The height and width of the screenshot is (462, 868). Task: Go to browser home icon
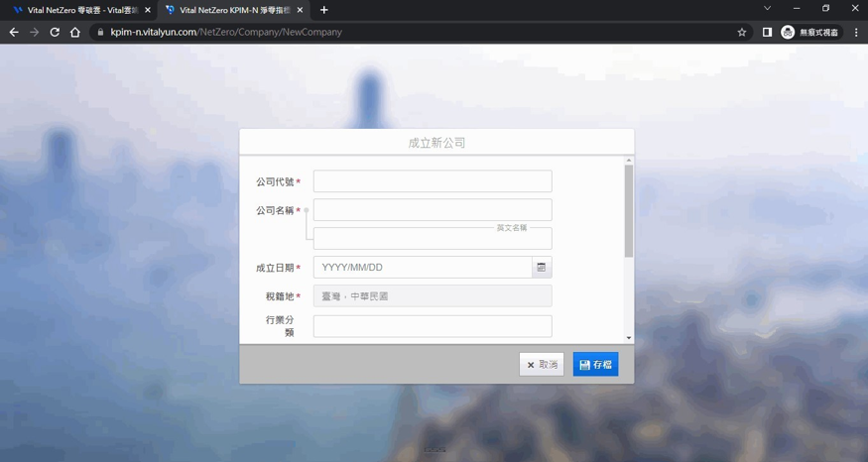(x=75, y=32)
